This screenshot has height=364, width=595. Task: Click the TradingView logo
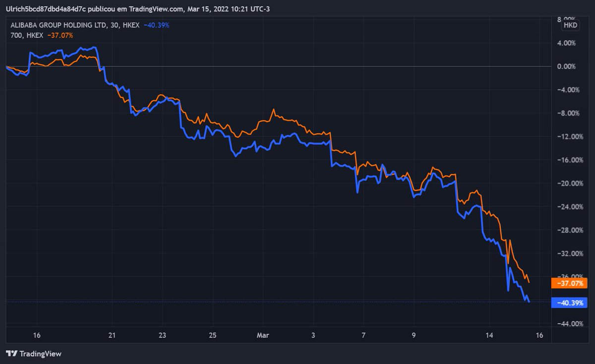coord(34,354)
